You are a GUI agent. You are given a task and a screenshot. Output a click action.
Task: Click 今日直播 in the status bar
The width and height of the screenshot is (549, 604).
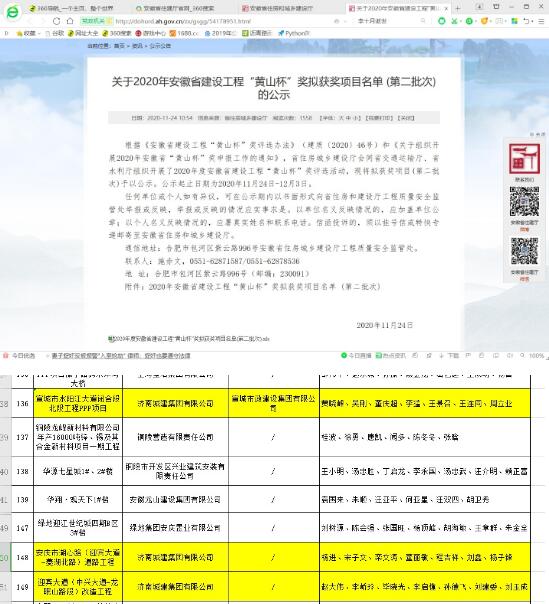pos(356,356)
